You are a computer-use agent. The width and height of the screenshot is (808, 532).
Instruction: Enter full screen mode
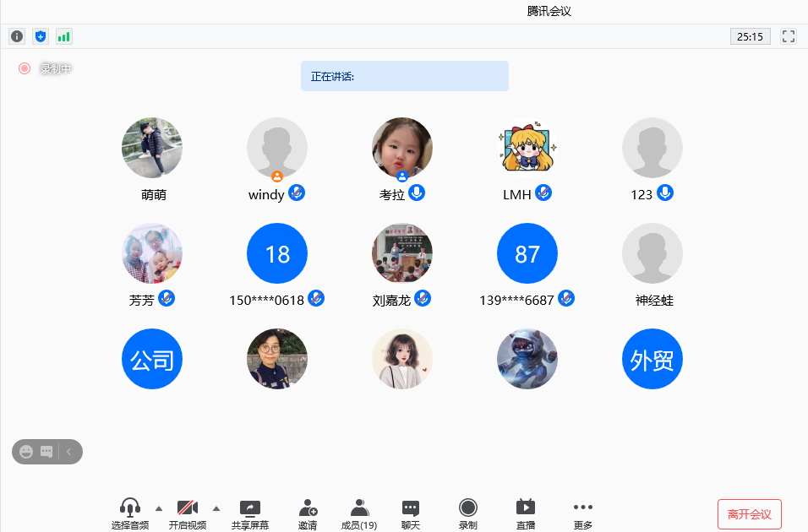[x=789, y=36]
